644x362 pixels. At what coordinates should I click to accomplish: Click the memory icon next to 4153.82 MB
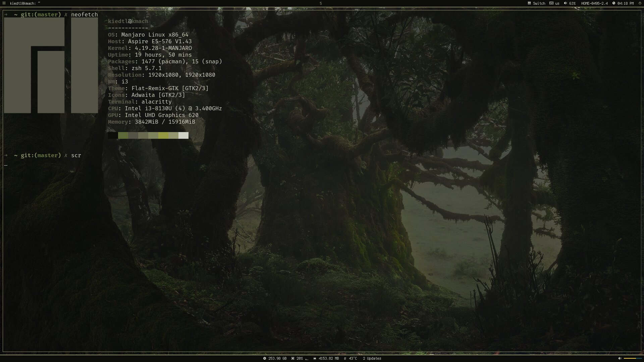pyautogui.click(x=315, y=358)
